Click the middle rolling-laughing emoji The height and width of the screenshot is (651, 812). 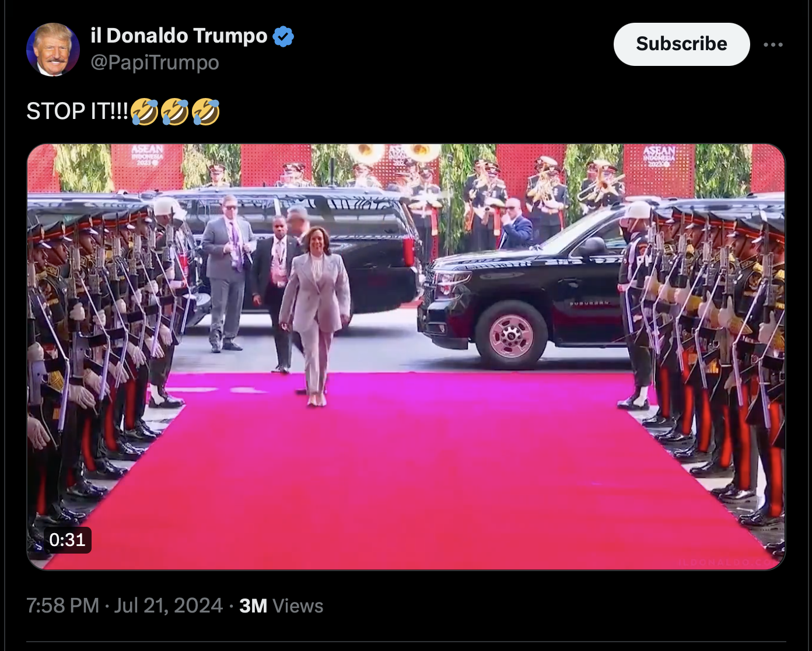pos(174,111)
